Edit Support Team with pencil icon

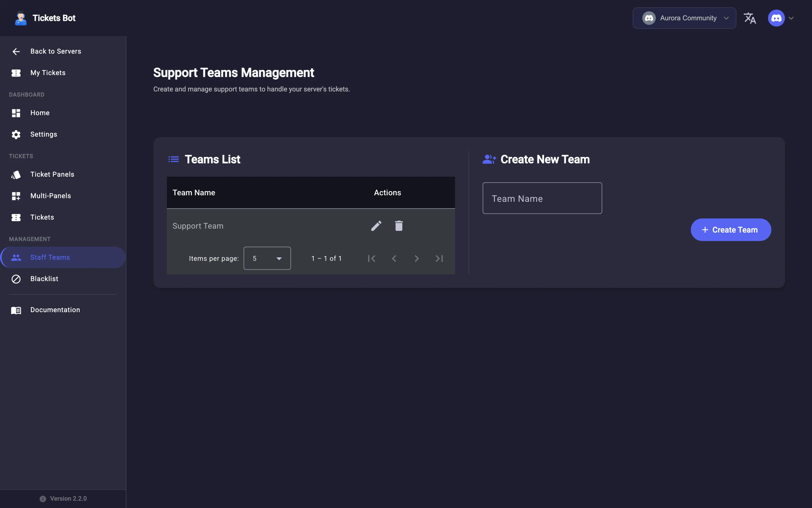(x=376, y=226)
